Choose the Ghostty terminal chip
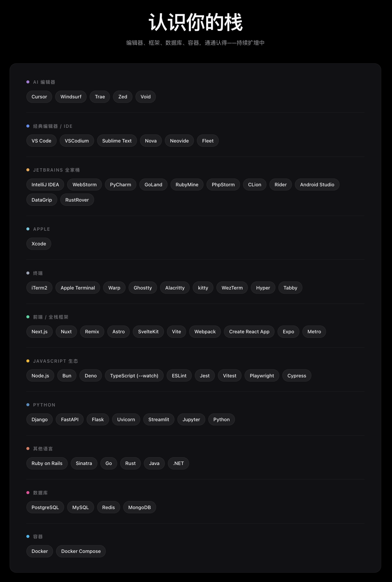 (x=143, y=288)
